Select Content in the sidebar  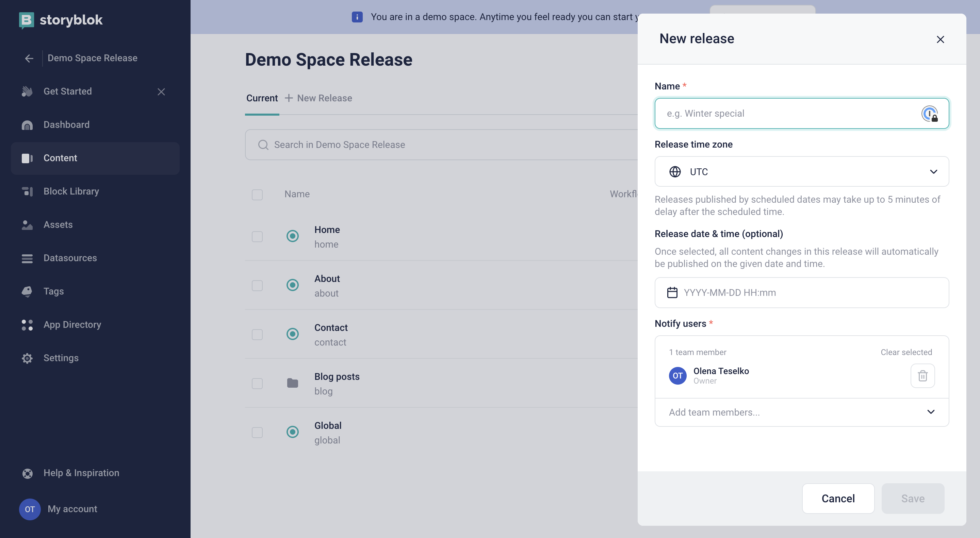pos(95,158)
